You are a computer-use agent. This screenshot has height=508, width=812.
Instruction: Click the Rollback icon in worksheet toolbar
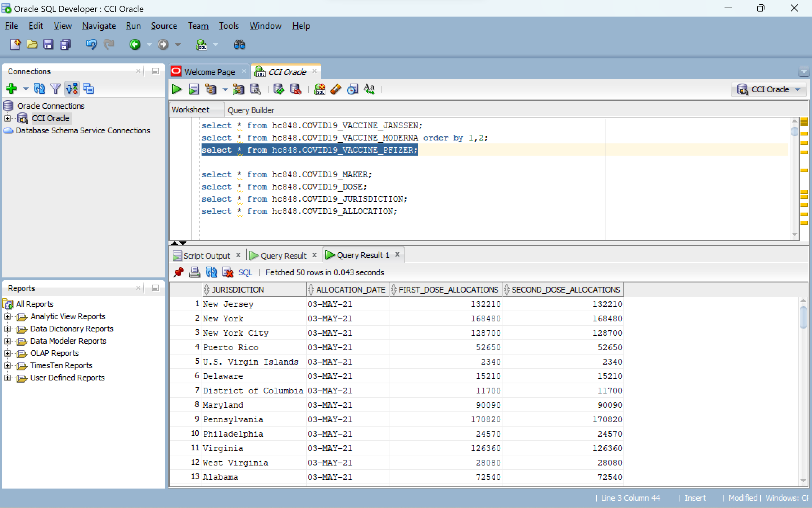296,89
